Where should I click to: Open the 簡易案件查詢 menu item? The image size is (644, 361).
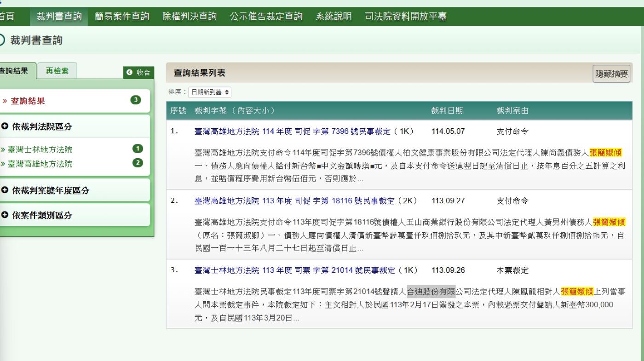122,17
